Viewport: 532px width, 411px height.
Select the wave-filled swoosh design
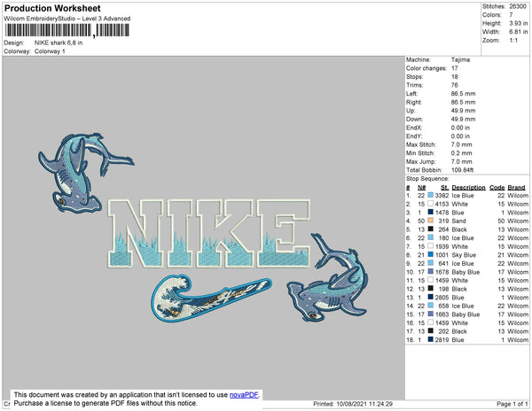[x=210, y=297]
